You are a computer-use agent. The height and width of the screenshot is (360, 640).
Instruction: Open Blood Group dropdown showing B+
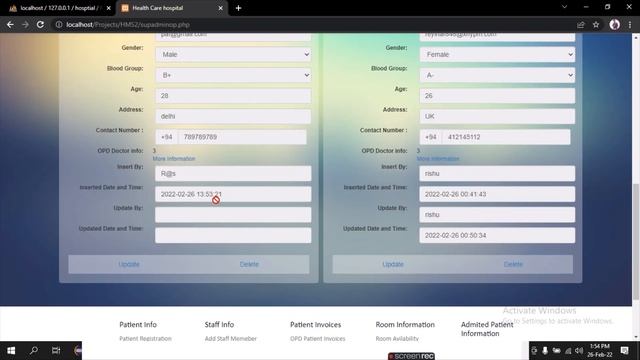click(233, 75)
